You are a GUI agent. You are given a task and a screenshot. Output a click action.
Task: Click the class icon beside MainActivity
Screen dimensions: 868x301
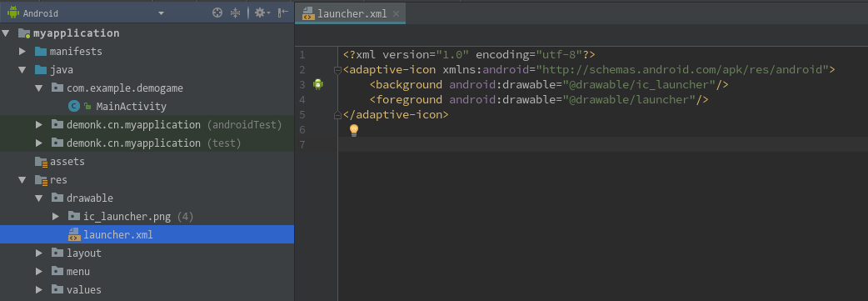tap(74, 107)
